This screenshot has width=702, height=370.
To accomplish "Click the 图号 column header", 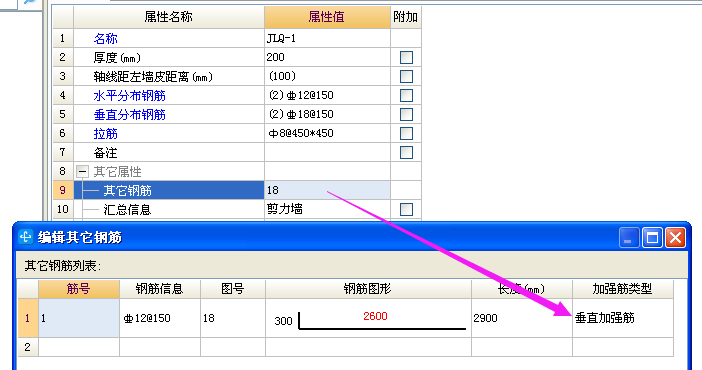I will coord(233,289).
